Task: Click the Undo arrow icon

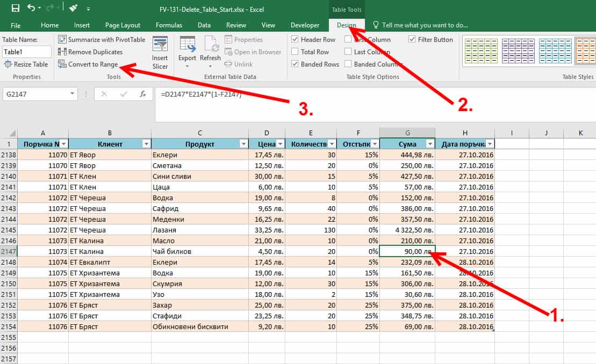Action: pos(31,8)
